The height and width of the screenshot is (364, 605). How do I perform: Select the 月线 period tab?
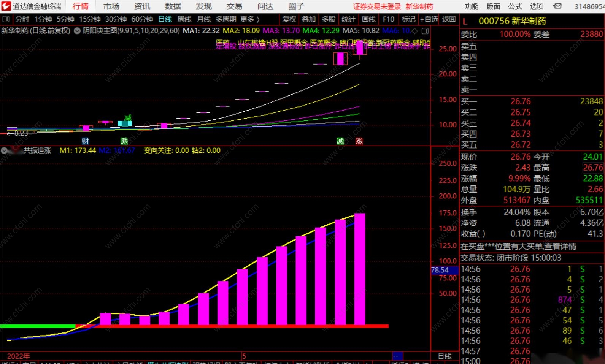204,19
